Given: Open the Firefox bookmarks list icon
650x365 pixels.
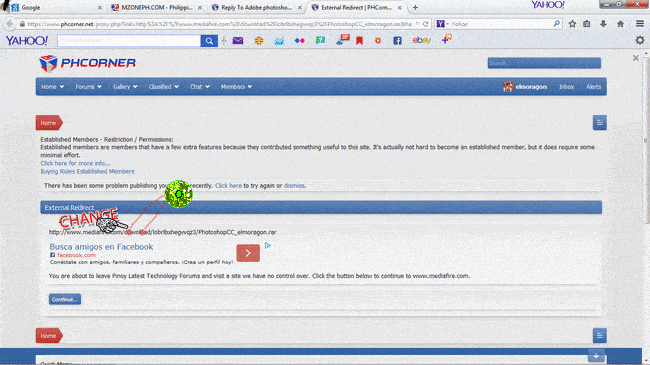Looking at the screenshot, I should pyautogui.click(x=587, y=24).
